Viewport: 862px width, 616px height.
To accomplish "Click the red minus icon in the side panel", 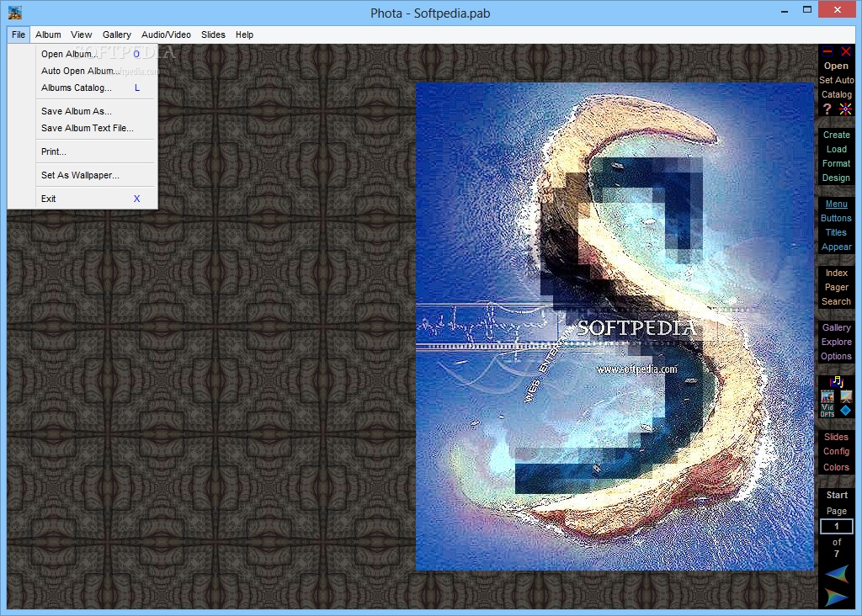I will pos(827,51).
